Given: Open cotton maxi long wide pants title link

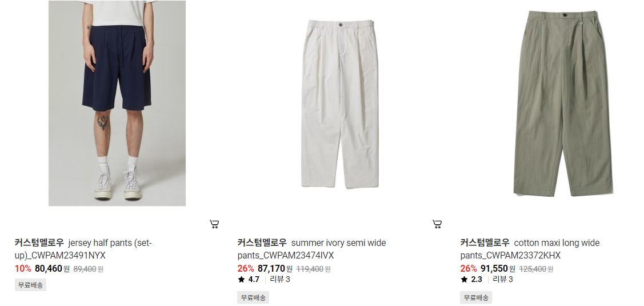Looking at the screenshot, I should tap(530, 249).
